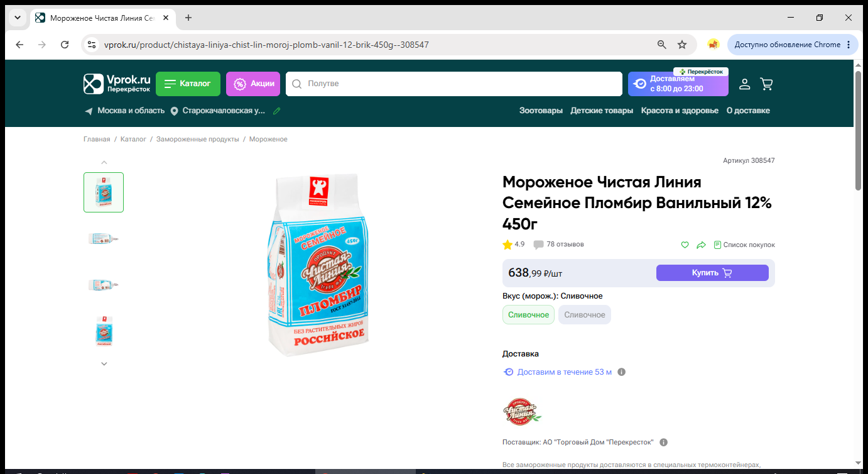Click the supplier info icon
The image size is (868, 474).
(x=664, y=442)
